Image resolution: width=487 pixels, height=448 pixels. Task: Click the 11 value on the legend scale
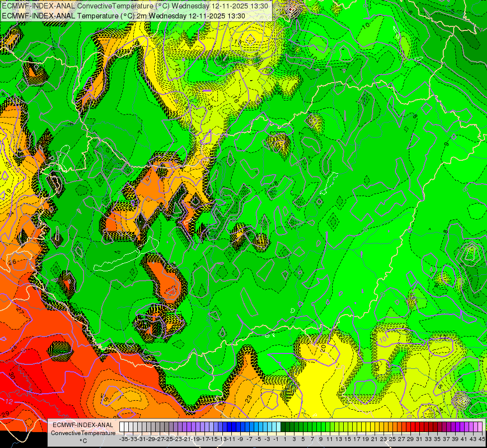point(329,439)
